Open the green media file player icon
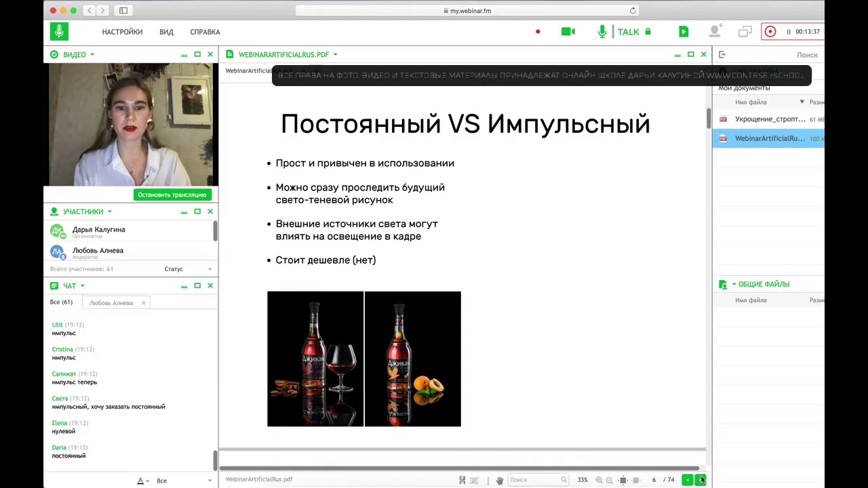Viewport: 868px width, 488px height. tap(684, 32)
